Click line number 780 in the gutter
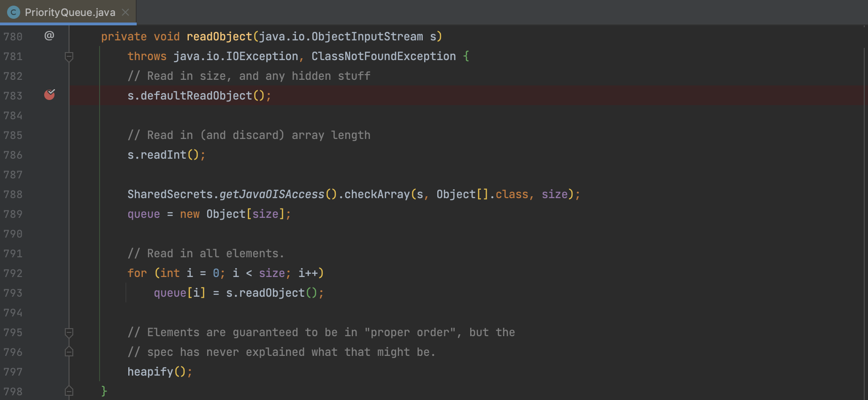 (13, 37)
